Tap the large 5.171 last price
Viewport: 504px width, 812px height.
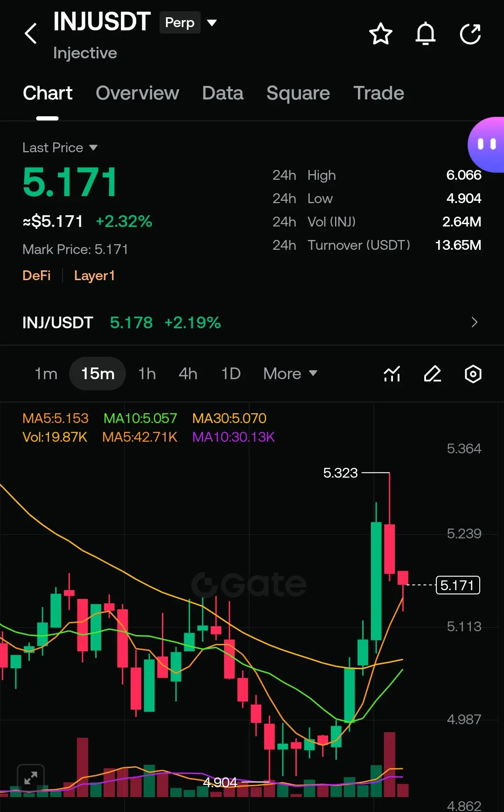click(x=70, y=183)
